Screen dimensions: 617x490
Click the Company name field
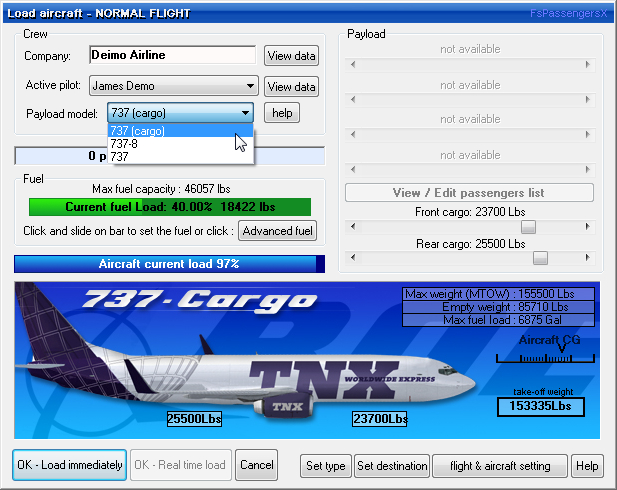point(172,55)
